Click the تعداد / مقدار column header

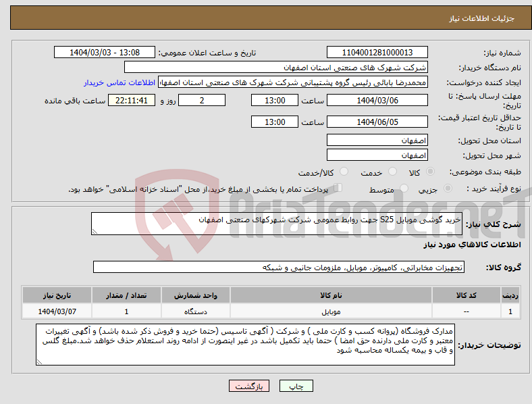126,295
